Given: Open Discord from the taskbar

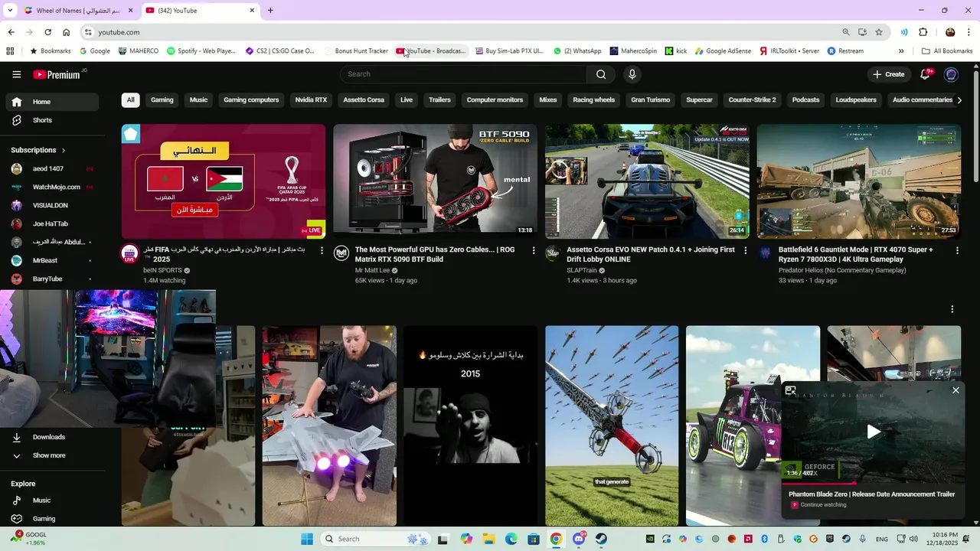Looking at the screenshot, I should (579, 539).
